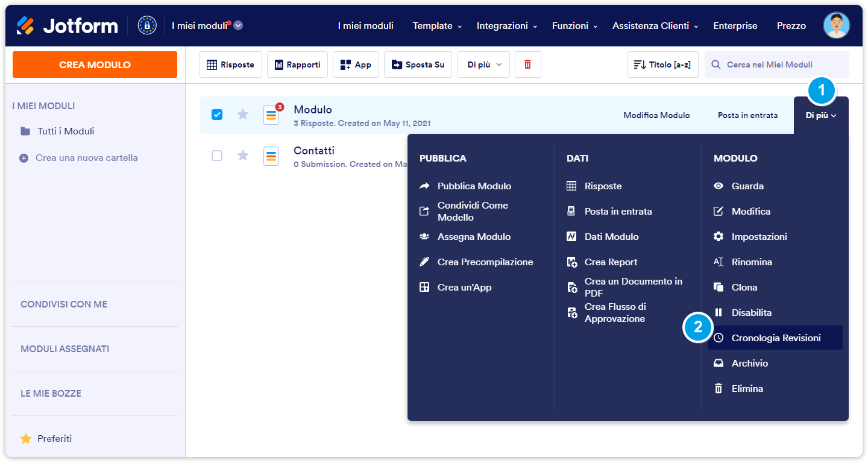Select the Contatti form title
The height and width of the screenshot is (463, 868).
click(314, 151)
